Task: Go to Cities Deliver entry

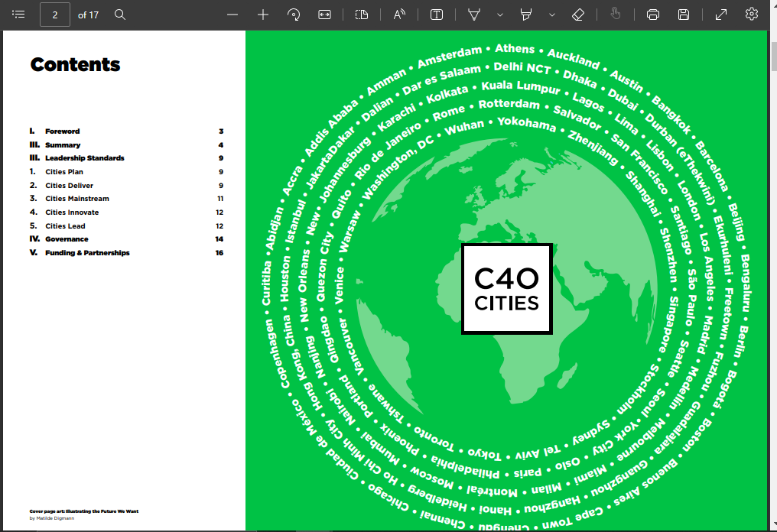Action: 126,186
